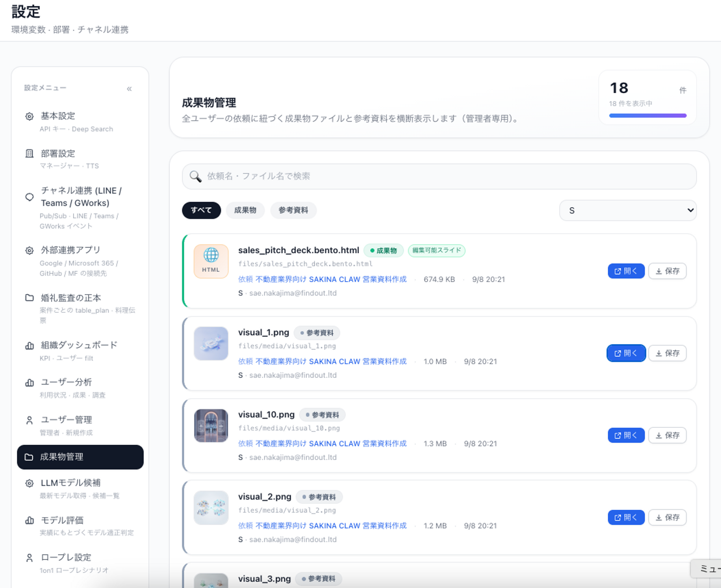Click the file size 674.9 KB
Screen dimensions: 721x588
pos(439,279)
